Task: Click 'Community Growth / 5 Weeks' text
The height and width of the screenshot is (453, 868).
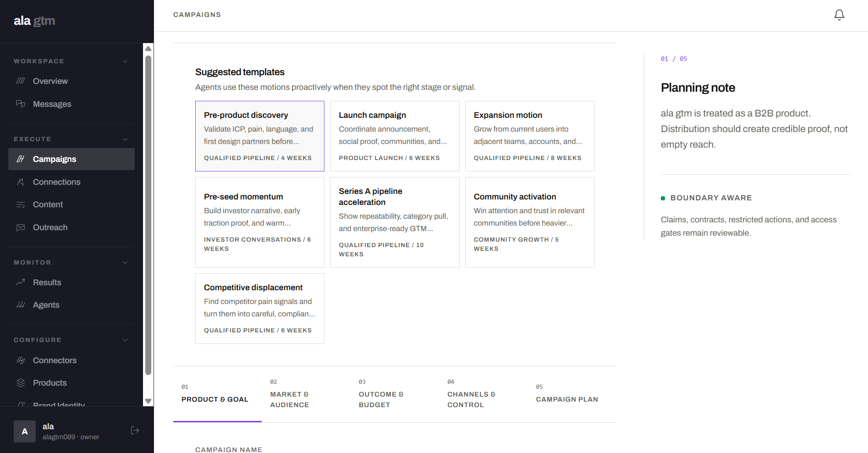Action: (516, 244)
